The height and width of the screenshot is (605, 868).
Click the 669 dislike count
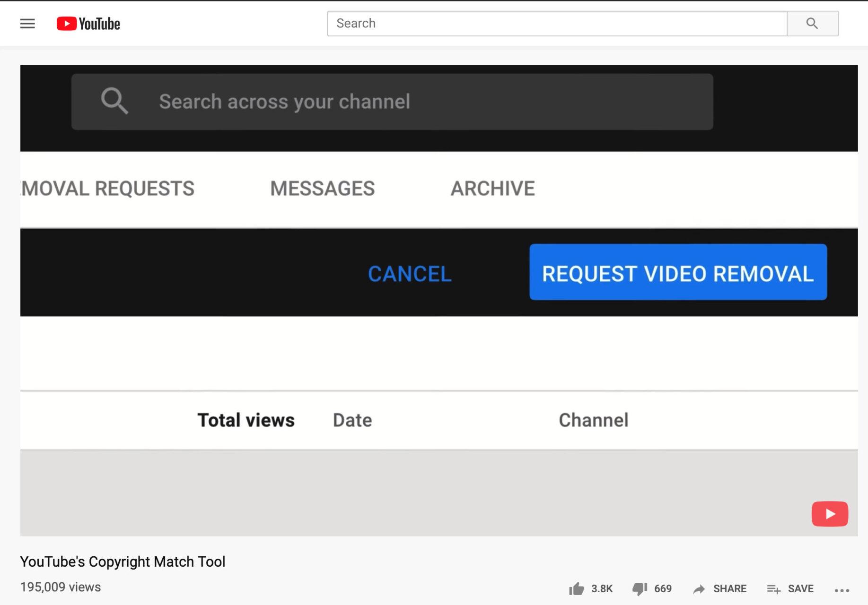coord(663,589)
